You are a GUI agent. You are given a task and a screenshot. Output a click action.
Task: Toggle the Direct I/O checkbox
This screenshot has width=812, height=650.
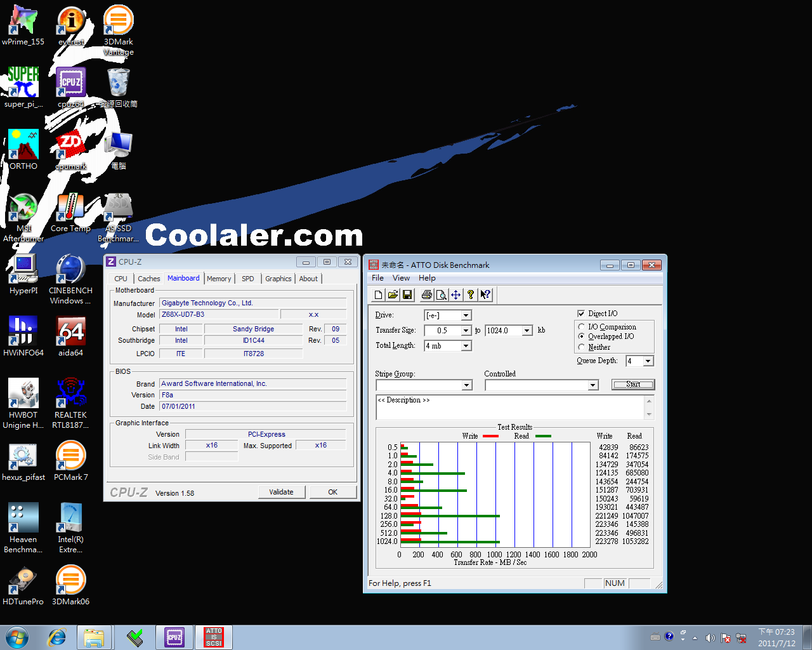[x=581, y=314]
